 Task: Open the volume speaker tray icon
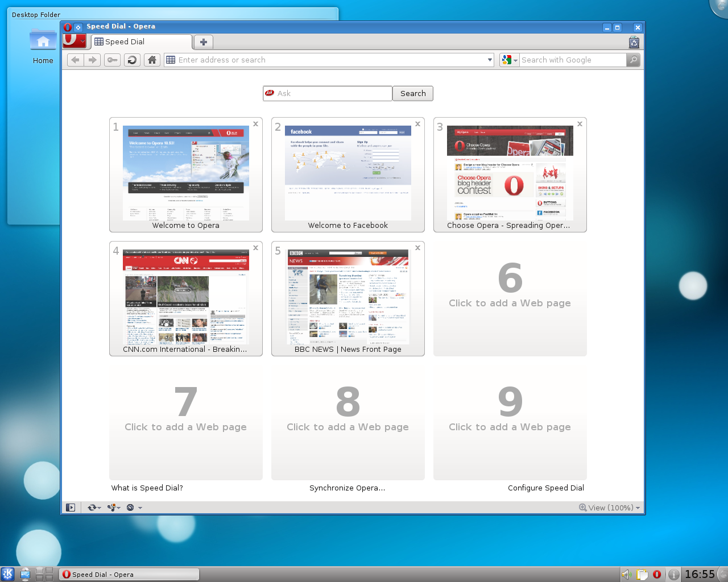[627, 574]
